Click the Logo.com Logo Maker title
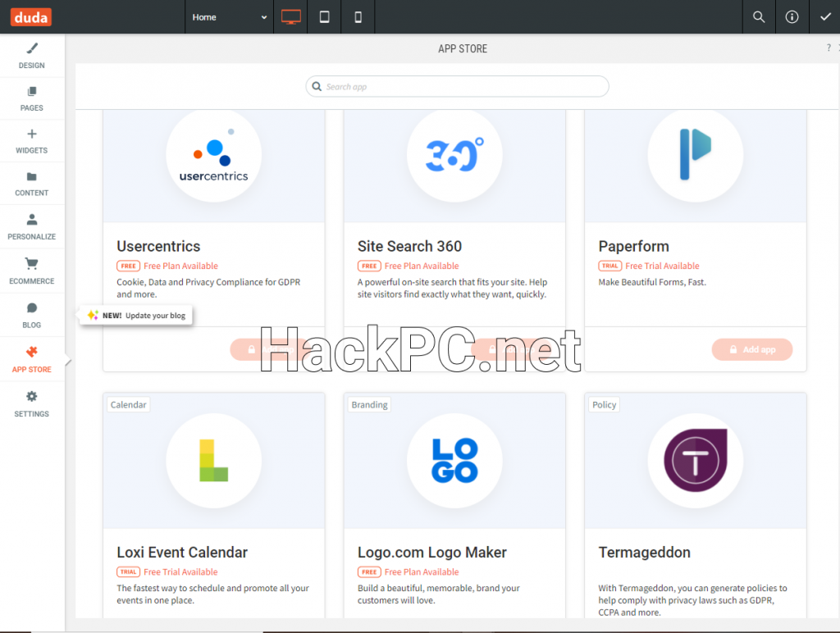Viewport: 840px width, 633px height. 432,552
